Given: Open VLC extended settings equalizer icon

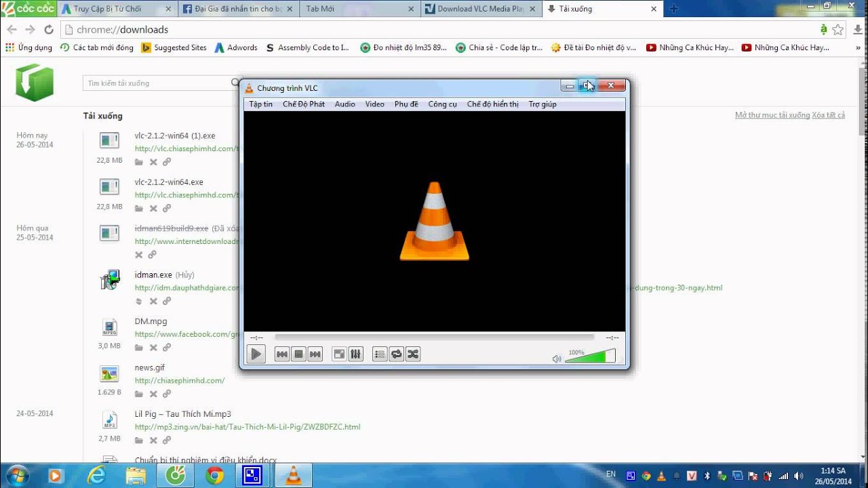Looking at the screenshot, I should (355, 354).
